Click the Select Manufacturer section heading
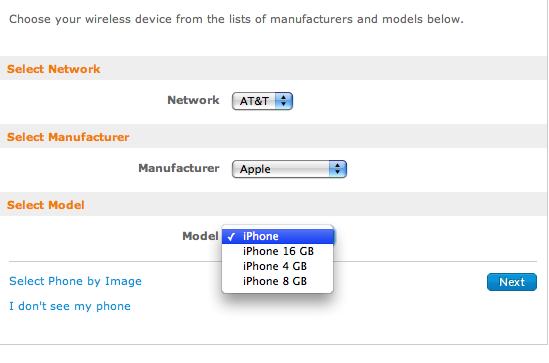This screenshot has width=549, height=363. click(x=68, y=137)
